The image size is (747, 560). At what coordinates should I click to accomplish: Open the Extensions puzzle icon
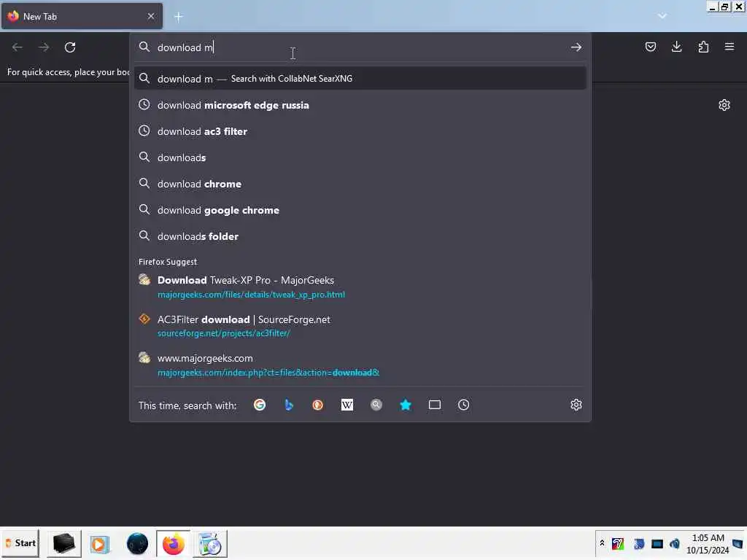coord(703,47)
